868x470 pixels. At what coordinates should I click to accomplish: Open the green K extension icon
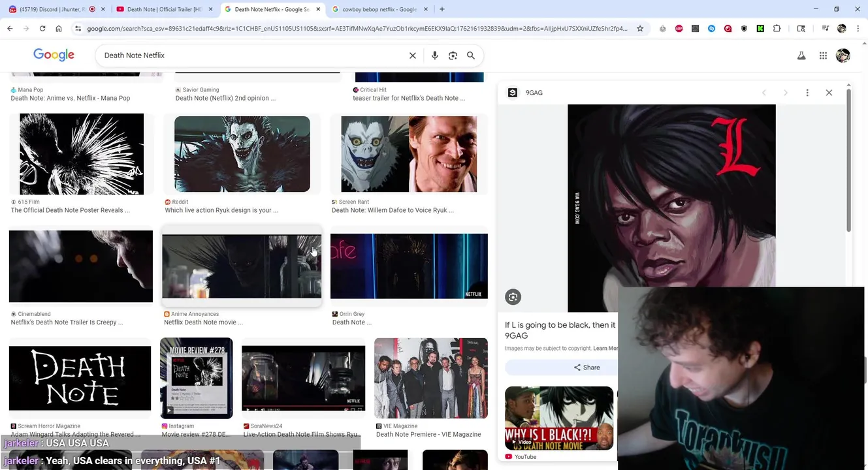(x=760, y=29)
